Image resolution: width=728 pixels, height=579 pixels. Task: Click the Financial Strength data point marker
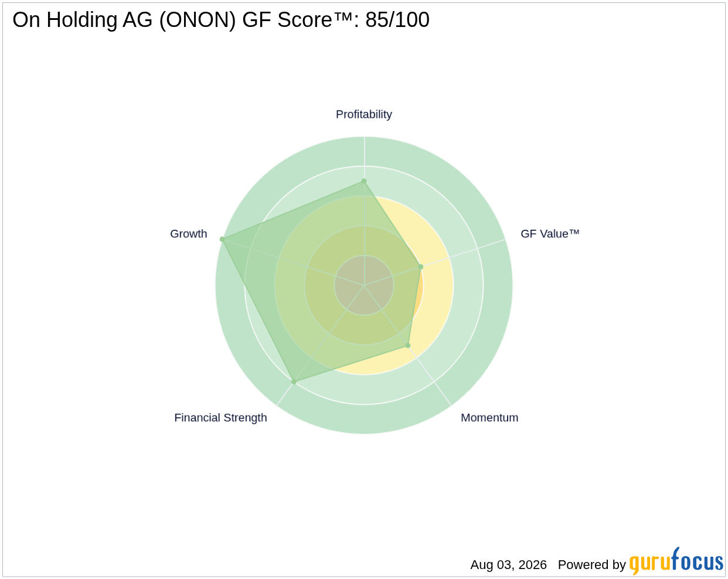coord(294,382)
